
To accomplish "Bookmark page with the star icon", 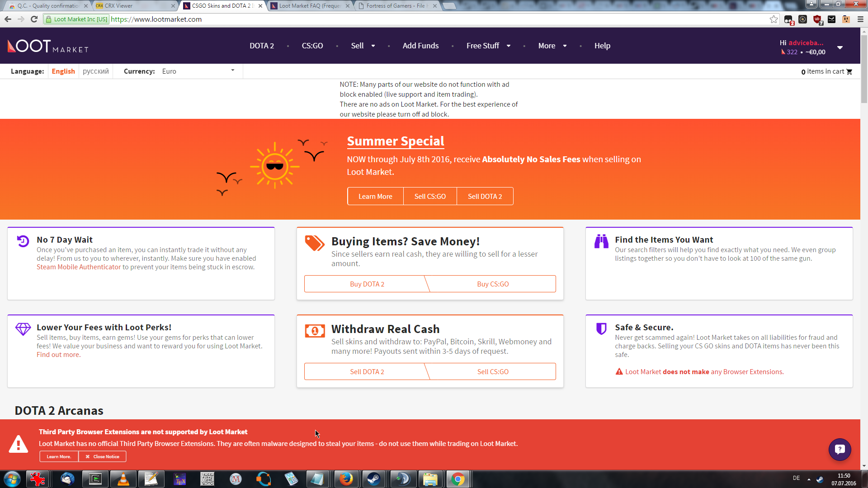I will click(x=774, y=19).
